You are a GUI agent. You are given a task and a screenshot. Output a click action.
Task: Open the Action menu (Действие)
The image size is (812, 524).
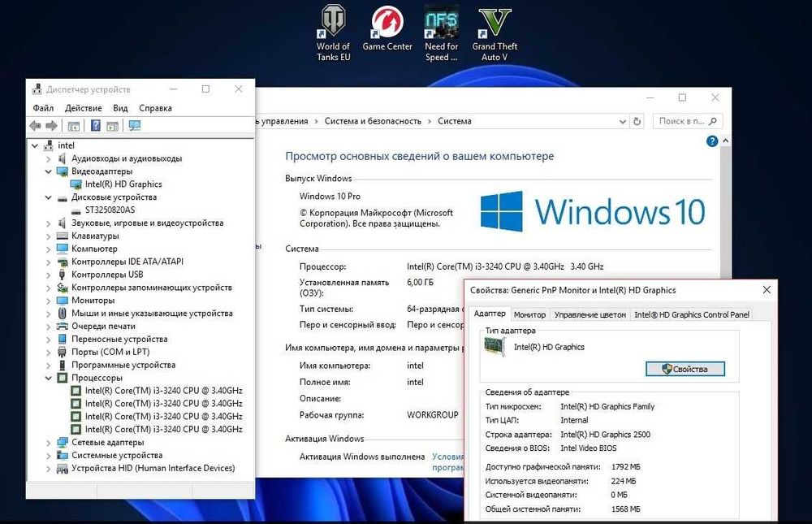84,108
